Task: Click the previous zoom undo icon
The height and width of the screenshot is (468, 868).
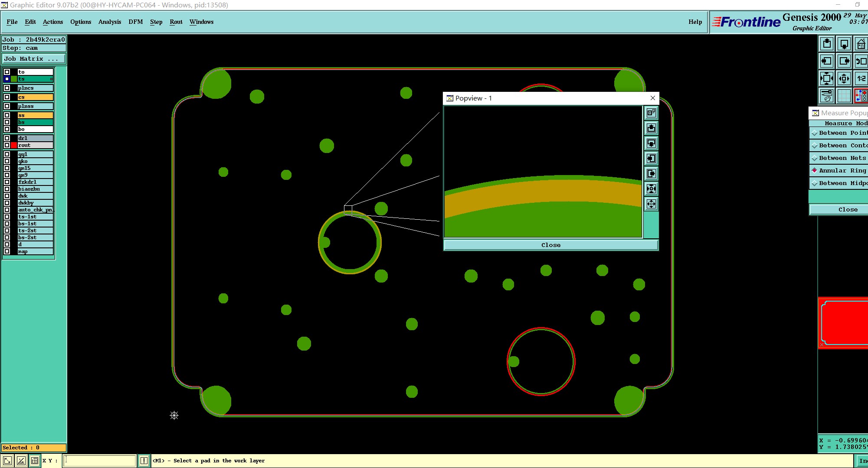Action: point(861,61)
